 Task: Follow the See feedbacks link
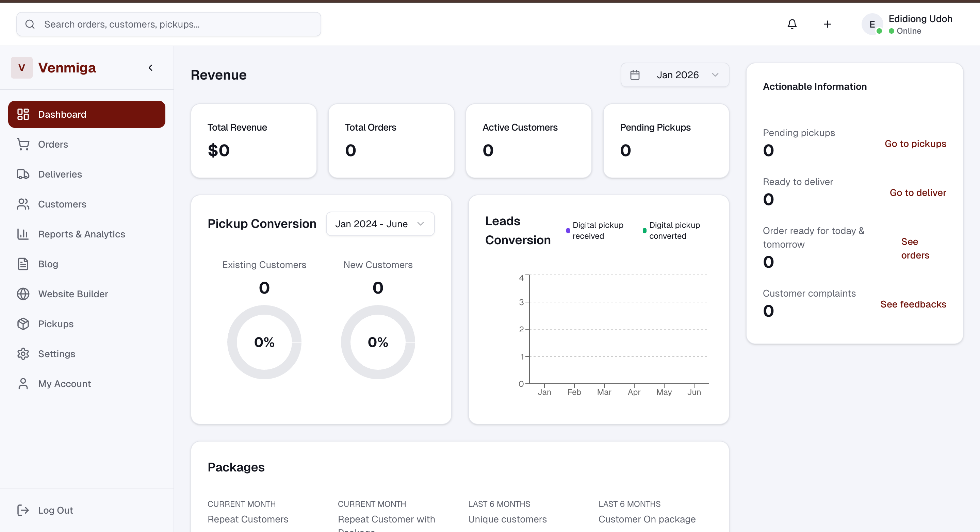(913, 304)
